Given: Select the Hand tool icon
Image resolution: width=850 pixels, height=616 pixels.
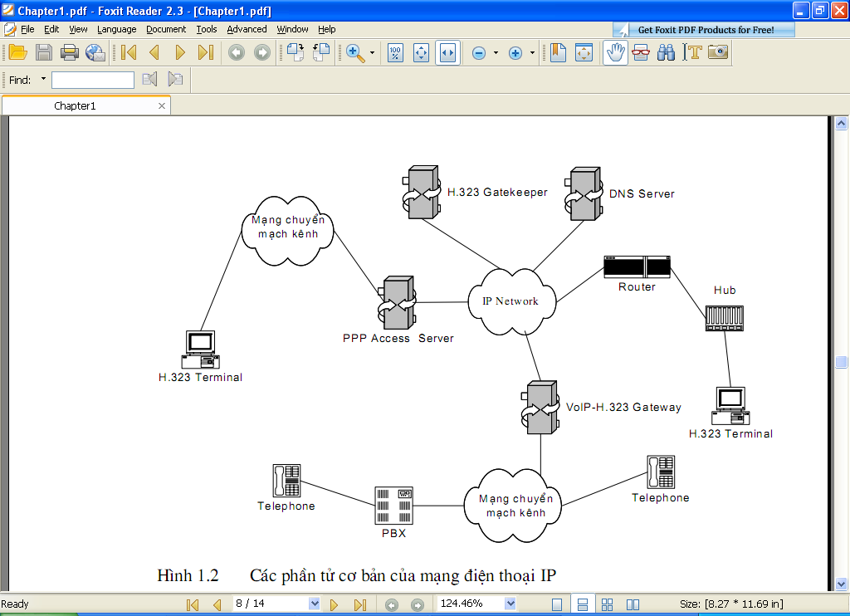Looking at the screenshot, I should (615, 52).
